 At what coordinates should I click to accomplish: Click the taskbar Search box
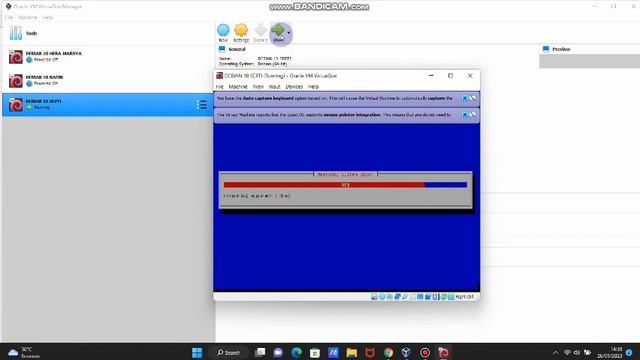tap(229, 352)
